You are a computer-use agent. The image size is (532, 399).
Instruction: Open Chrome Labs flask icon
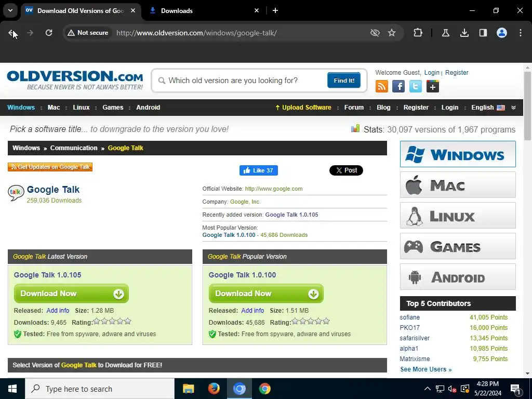[446, 33]
